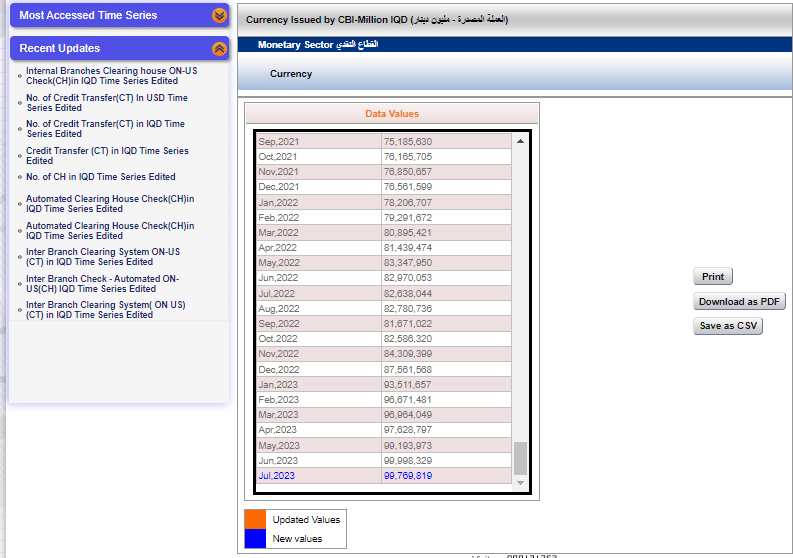Click the orange Updated Values swatch
Viewport: 793px width, 558px height.
(x=255, y=519)
